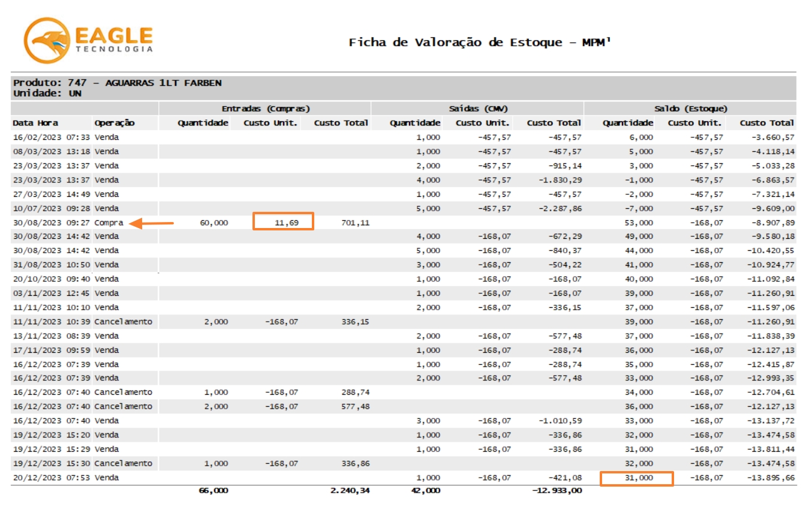Image resolution: width=812 pixels, height=510 pixels.
Task: Click the Compra operation on 30/08/2023
Action: (109, 223)
